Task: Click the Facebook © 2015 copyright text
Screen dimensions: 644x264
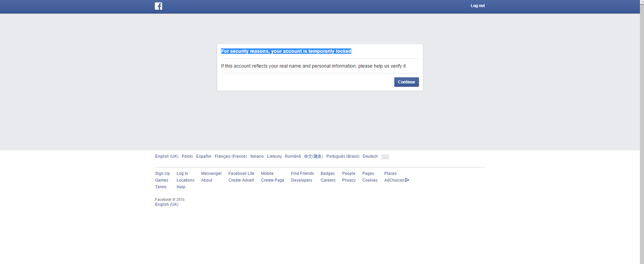Action: coord(170,200)
